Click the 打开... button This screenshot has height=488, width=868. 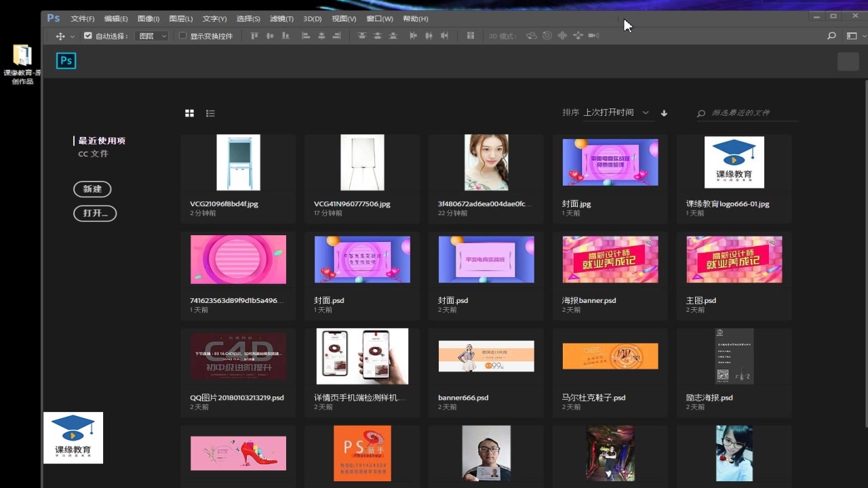click(95, 213)
